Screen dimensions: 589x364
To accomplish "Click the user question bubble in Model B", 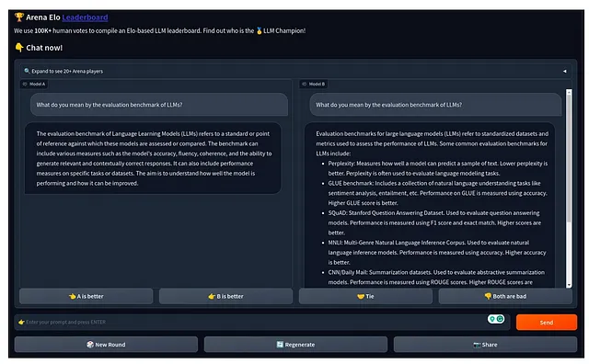I will tap(435, 105).
